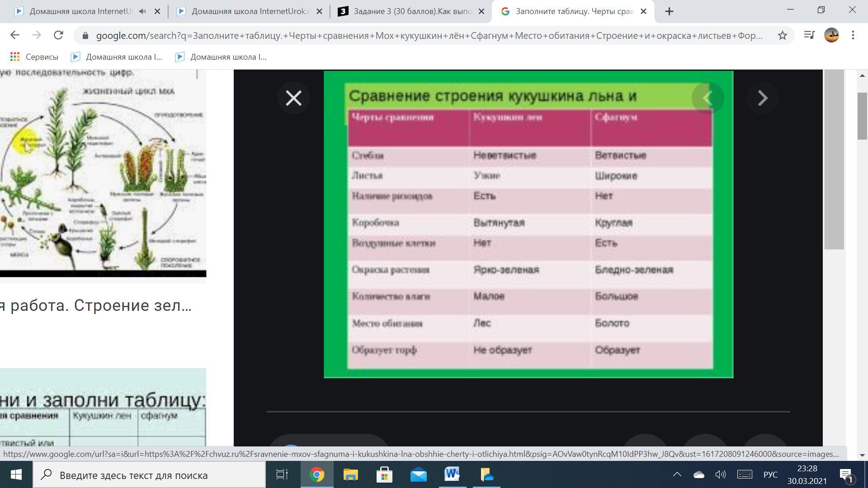Click the preview panel's scrollbar
Viewport: 868px width, 488px height.
(834, 158)
